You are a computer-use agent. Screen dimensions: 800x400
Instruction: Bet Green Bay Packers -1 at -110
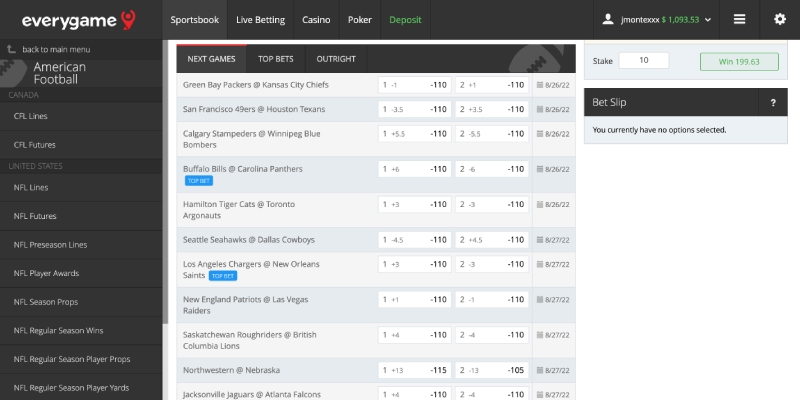point(414,85)
